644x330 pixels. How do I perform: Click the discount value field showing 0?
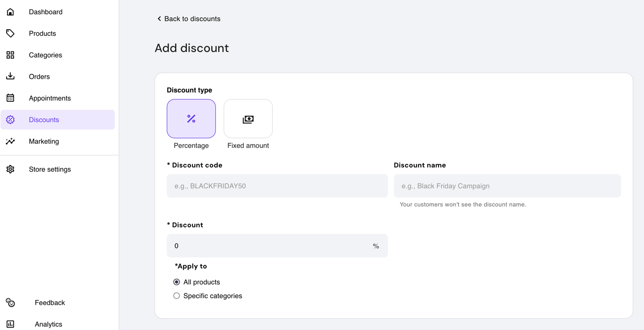(277, 246)
